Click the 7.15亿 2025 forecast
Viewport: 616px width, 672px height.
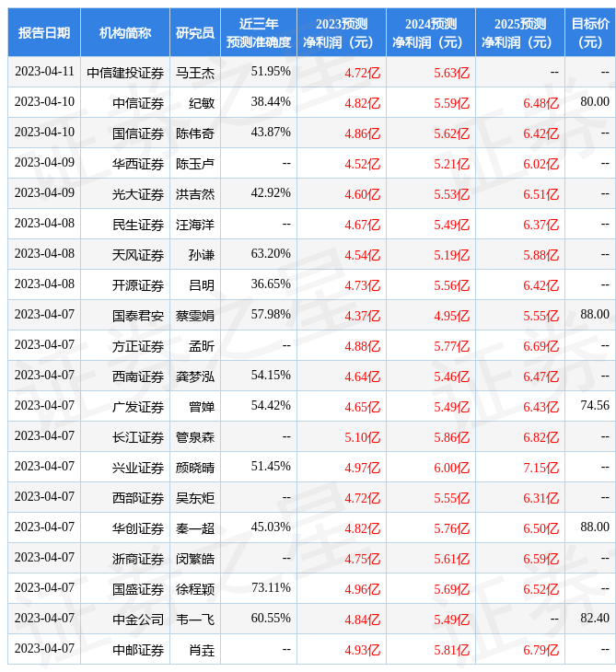[540, 468]
